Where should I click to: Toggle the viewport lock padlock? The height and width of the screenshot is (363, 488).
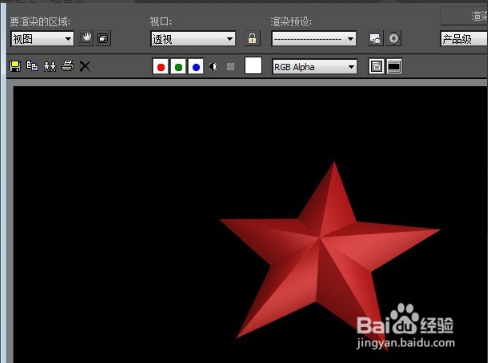click(x=252, y=38)
